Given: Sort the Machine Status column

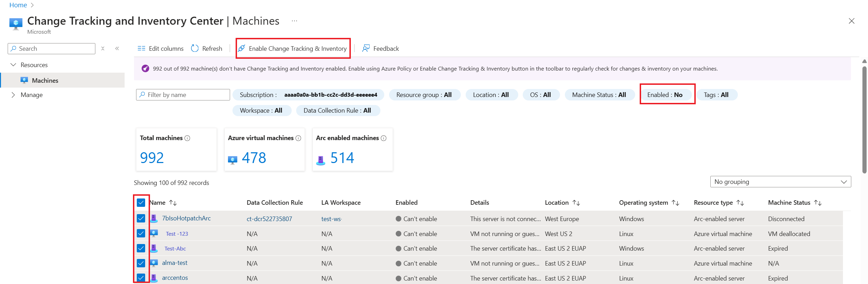Looking at the screenshot, I should tap(818, 203).
